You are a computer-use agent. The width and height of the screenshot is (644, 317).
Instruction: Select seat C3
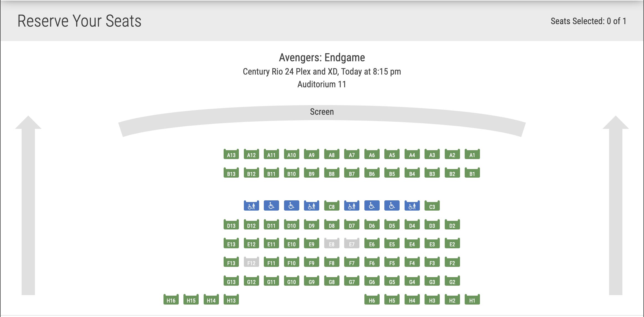tap(432, 206)
